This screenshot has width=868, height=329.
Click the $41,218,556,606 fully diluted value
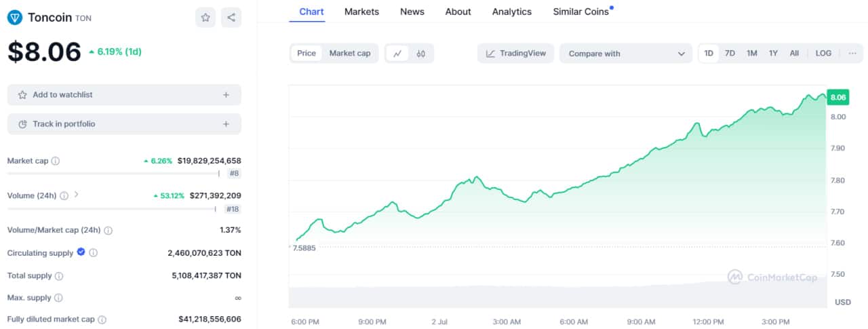(x=210, y=320)
